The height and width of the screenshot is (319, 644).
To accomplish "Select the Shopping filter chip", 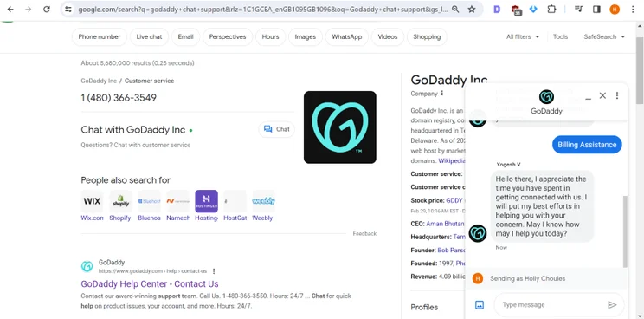I will pos(427,36).
